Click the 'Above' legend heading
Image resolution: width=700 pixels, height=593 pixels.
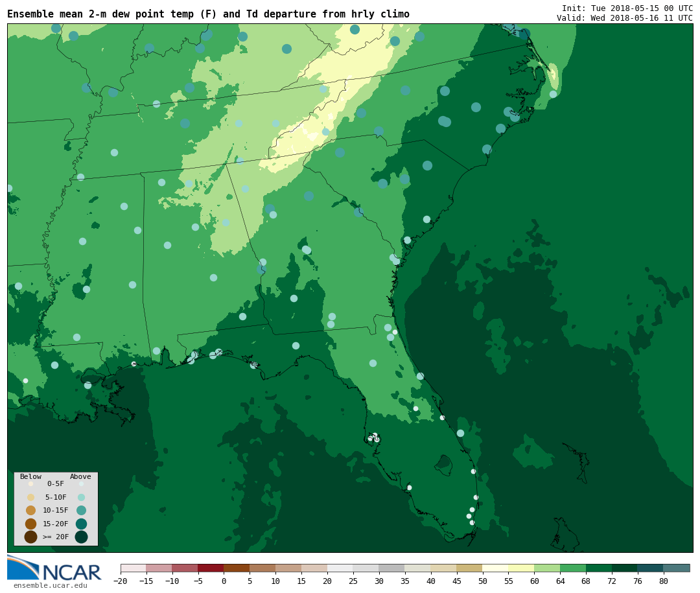click(80, 476)
